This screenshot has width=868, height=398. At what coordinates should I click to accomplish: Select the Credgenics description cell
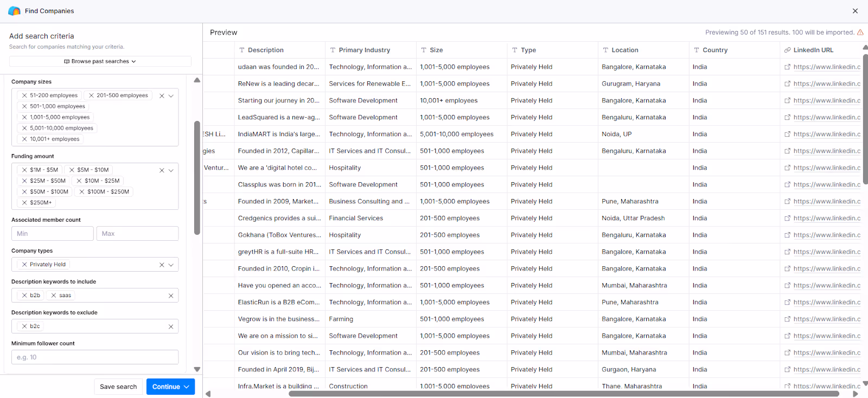279,219
